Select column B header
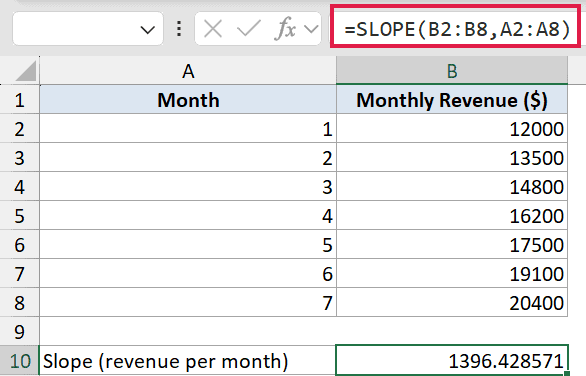The height and width of the screenshot is (376, 586). (452, 71)
